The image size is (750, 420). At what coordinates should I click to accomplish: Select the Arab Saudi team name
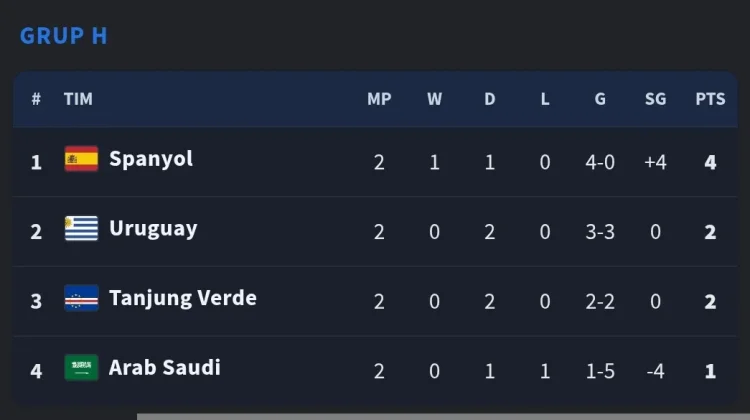[x=165, y=367]
